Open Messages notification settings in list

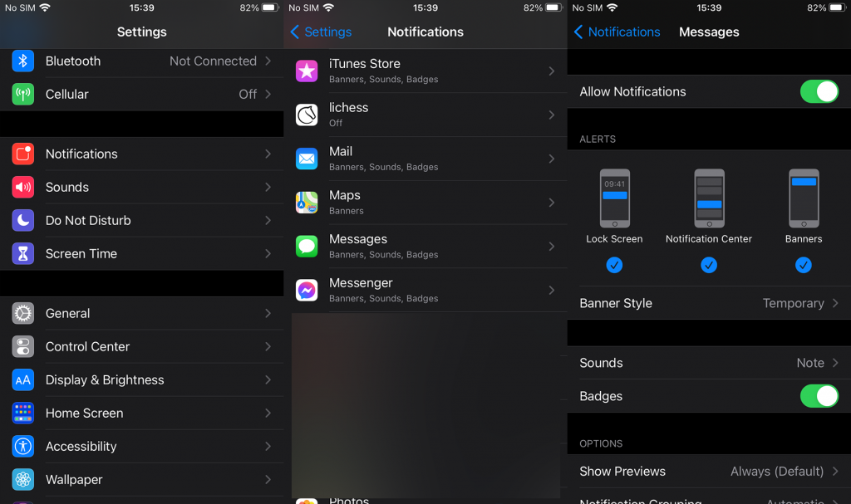point(425,247)
